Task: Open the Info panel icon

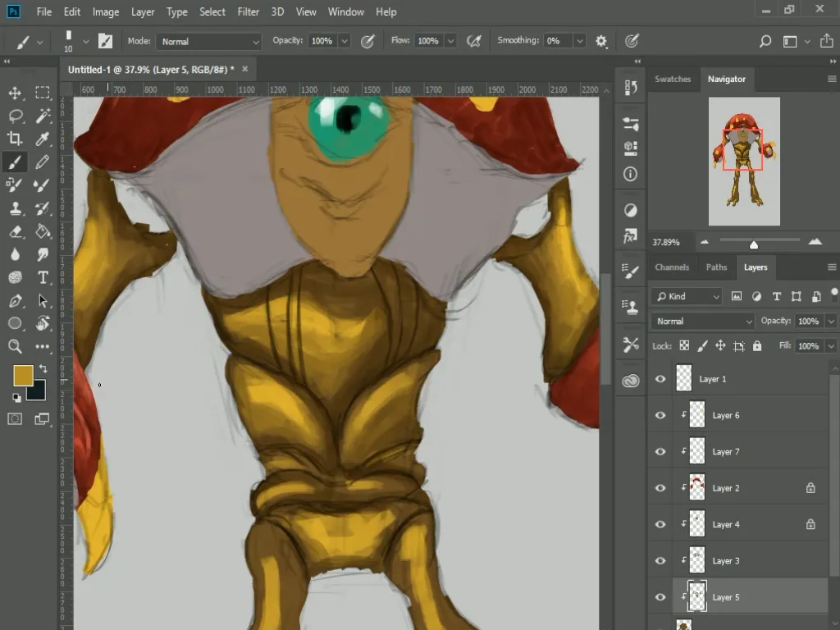Action: pyautogui.click(x=631, y=174)
